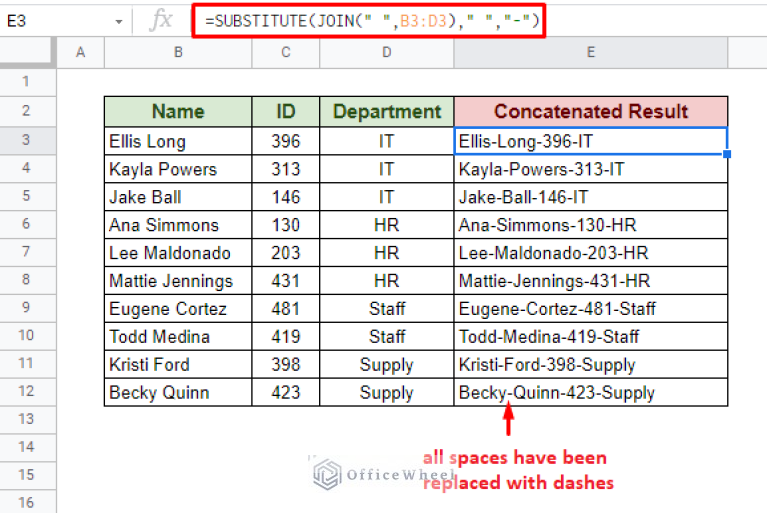The height and width of the screenshot is (513, 767).
Task: Select cell containing Ana Simmons
Action: pos(178,225)
